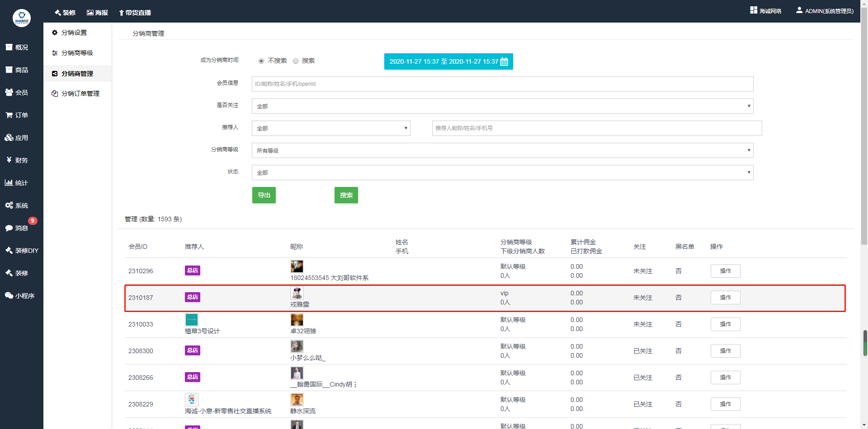Image resolution: width=868 pixels, height=429 pixels.
Task: Open 小程序 mini-program icon
Action: (x=9, y=295)
